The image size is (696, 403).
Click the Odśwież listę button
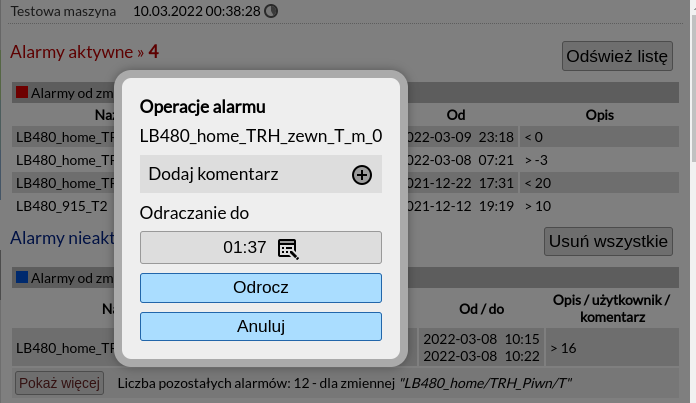point(617,56)
